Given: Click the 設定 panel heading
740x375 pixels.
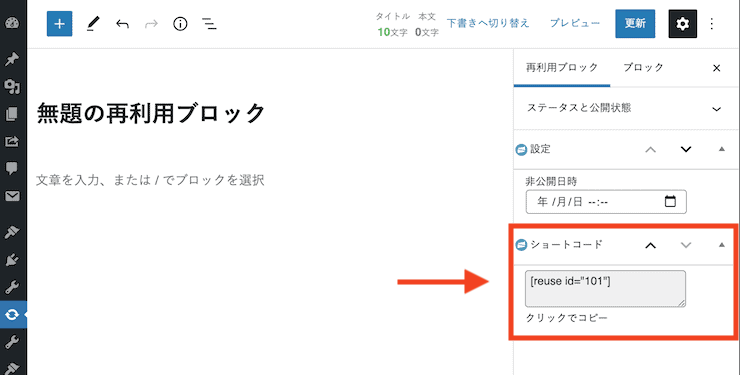Looking at the screenshot, I should [x=540, y=149].
